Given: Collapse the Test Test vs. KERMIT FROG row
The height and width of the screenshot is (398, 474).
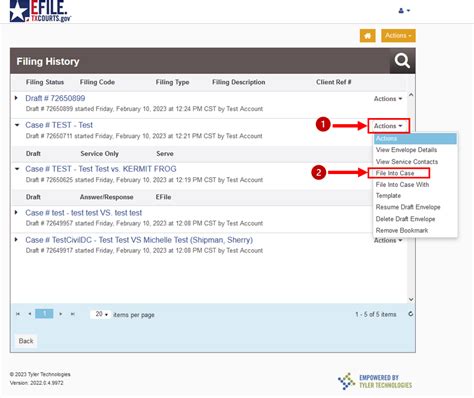Looking at the screenshot, I should click(x=17, y=169).
